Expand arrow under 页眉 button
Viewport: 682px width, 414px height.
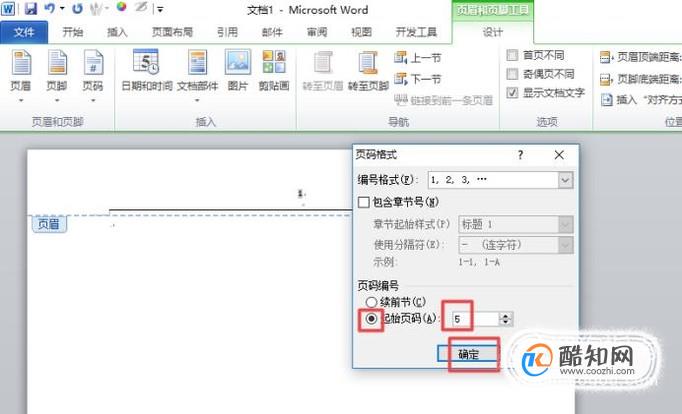(21, 100)
